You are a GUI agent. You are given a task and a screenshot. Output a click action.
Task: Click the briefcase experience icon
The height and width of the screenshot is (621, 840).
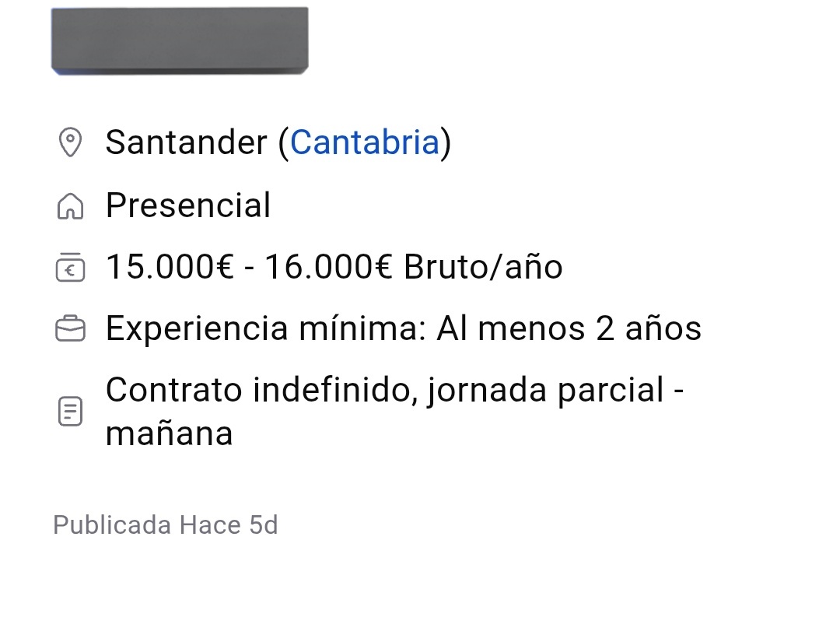(70, 328)
